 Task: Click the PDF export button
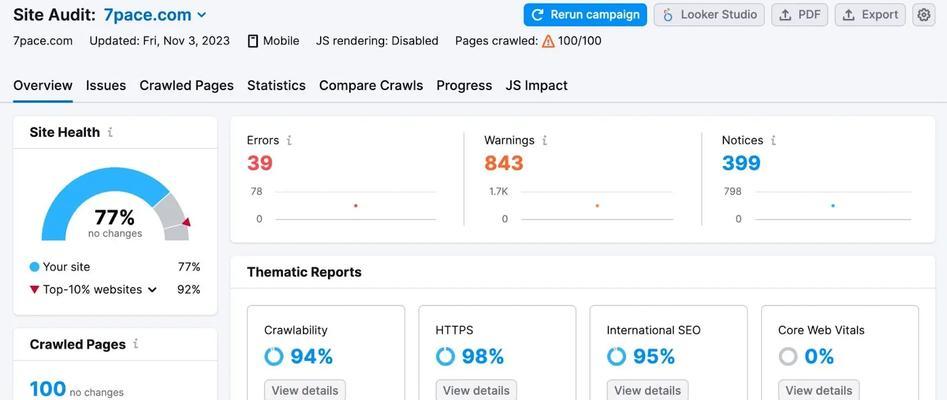(800, 15)
